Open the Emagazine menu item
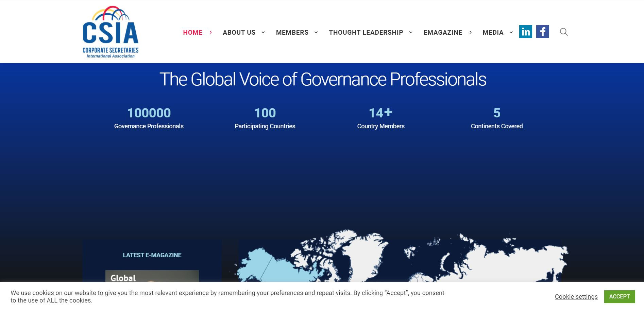Image resolution: width=644 pixels, height=310 pixels. [443, 32]
